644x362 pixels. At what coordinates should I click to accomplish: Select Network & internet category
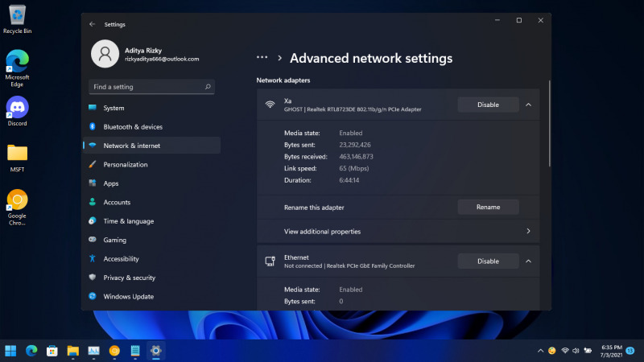pos(152,146)
